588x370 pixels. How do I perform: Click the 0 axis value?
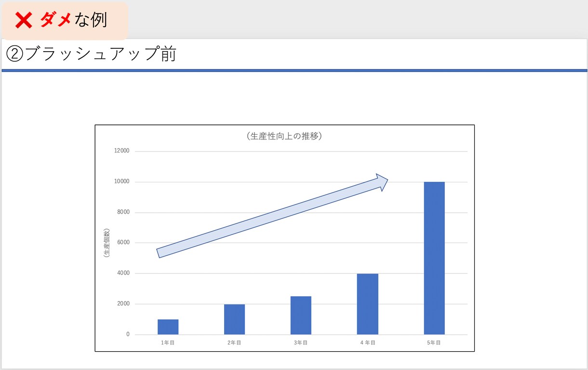click(128, 334)
